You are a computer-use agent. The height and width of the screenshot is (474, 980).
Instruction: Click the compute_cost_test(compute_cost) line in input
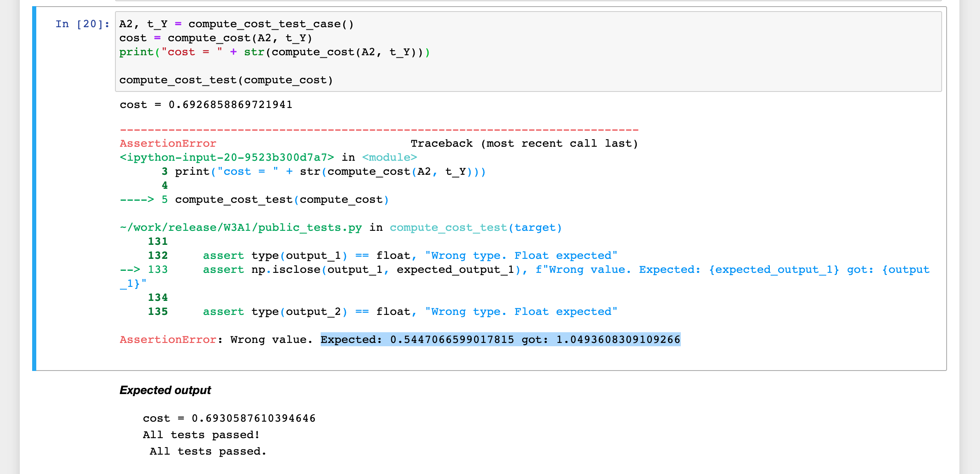pos(226,80)
